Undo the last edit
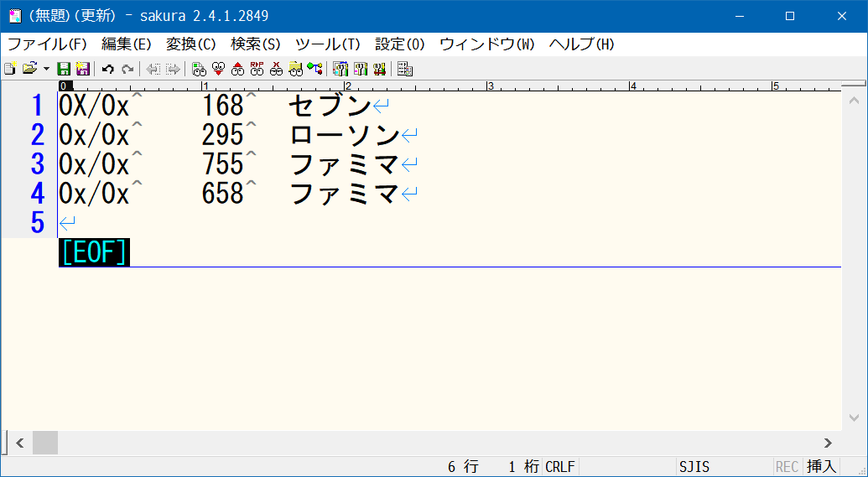Screen dimensions: 868x477 [108, 69]
